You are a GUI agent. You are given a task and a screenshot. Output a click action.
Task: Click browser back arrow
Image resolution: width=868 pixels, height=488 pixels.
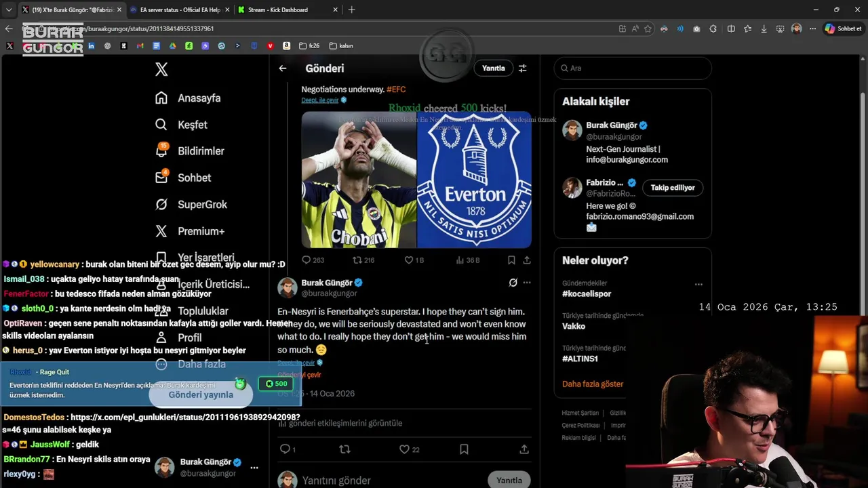tap(9, 28)
